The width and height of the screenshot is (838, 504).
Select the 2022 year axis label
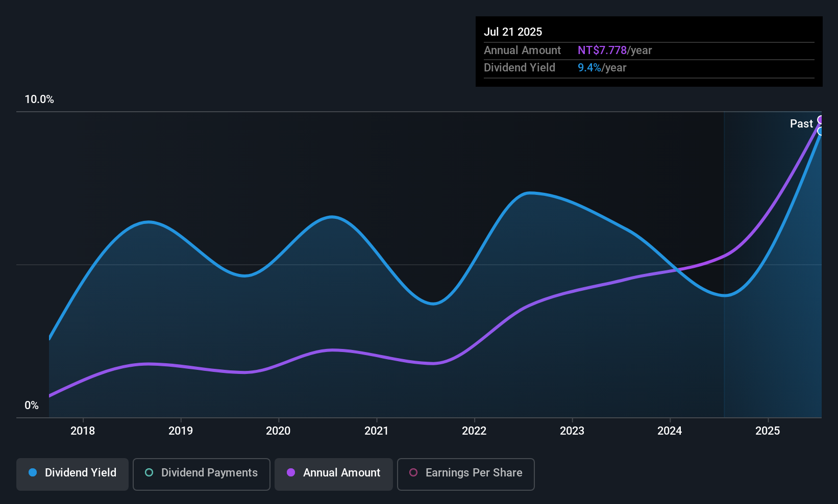click(474, 431)
